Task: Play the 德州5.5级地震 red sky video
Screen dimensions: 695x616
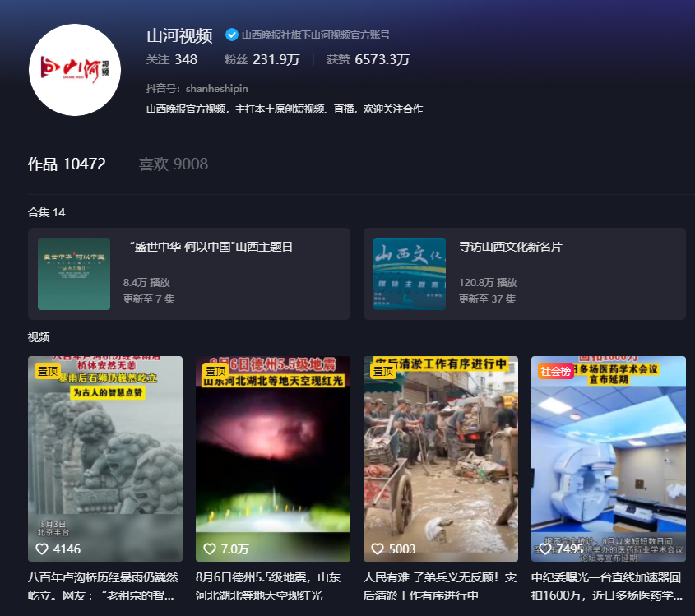Action: coord(273,459)
